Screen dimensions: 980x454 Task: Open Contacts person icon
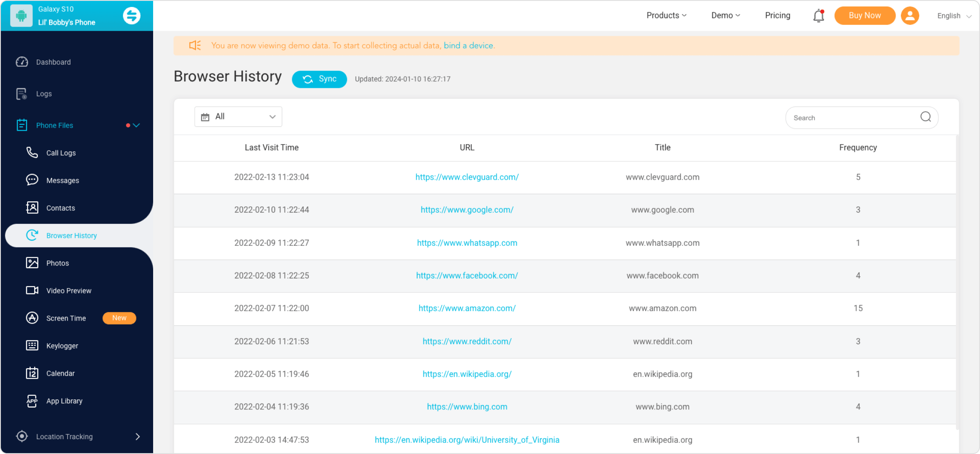point(32,208)
